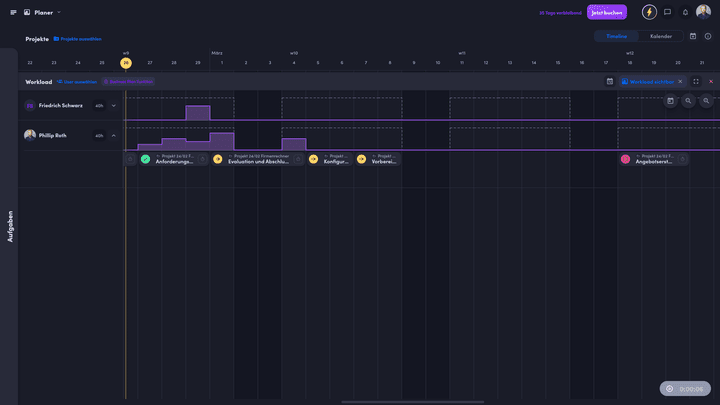Click the lightning bolt quick actions icon
Viewport: 720px width, 405px height.
click(x=649, y=12)
